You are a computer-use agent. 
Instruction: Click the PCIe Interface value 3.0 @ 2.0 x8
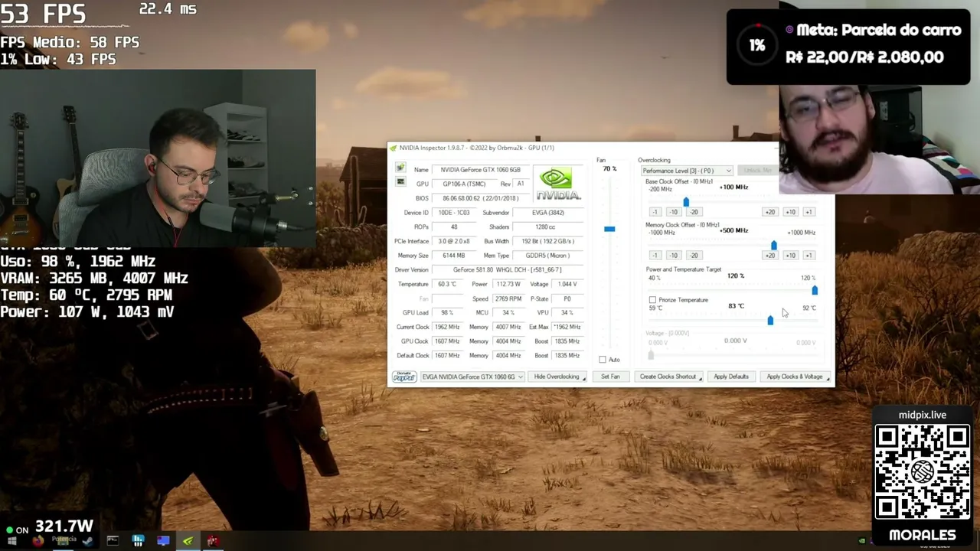454,241
